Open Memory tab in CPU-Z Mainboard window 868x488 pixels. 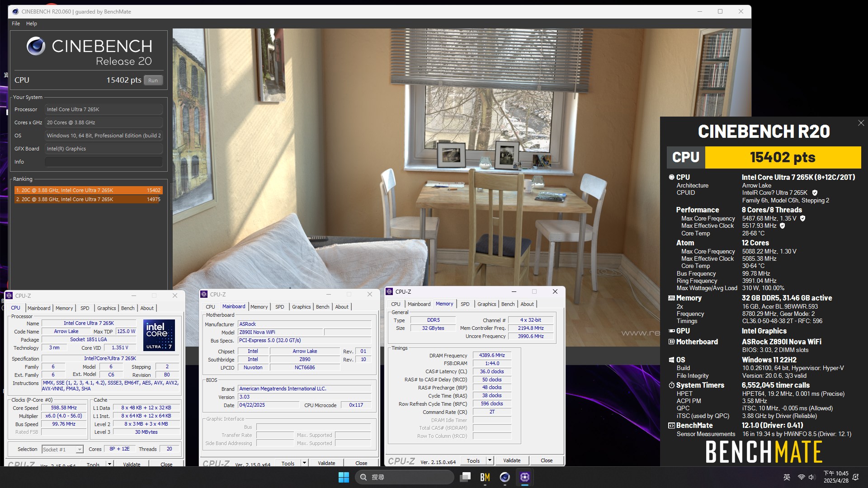point(259,307)
